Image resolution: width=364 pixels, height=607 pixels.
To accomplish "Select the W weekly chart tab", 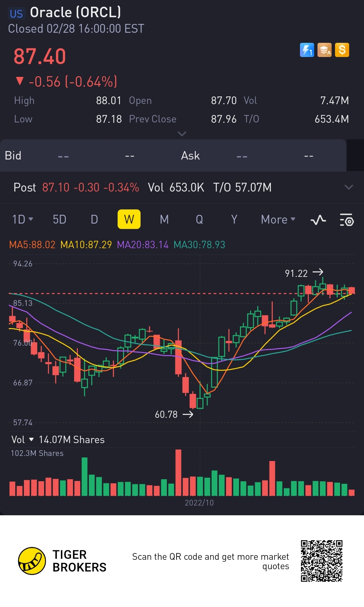I will [129, 219].
